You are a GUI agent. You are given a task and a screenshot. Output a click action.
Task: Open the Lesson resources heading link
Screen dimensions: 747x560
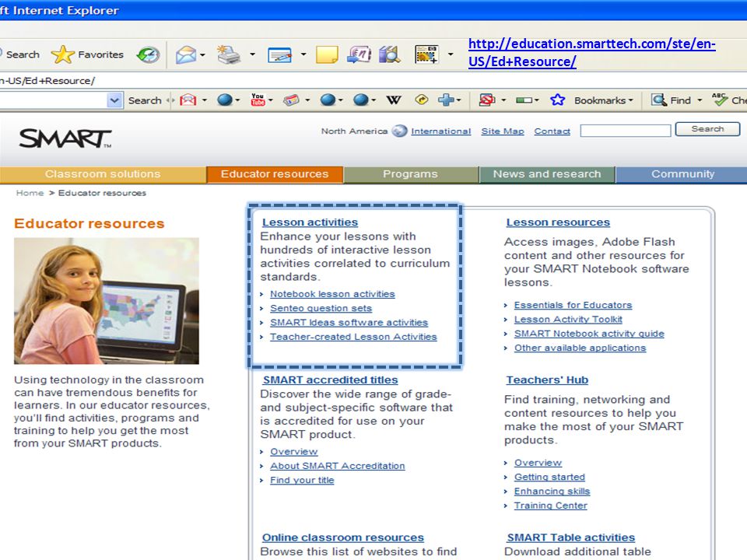point(558,222)
